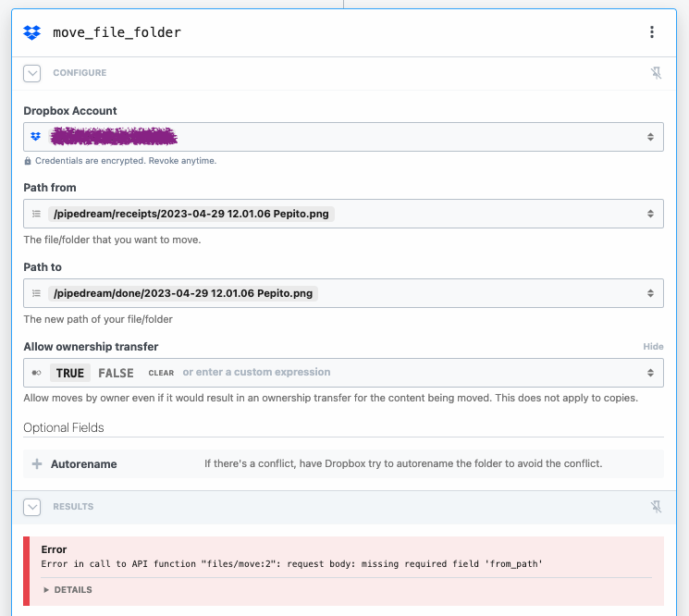Click the CONFIGURE section label

pyautogui.click(x=80, y=73)
